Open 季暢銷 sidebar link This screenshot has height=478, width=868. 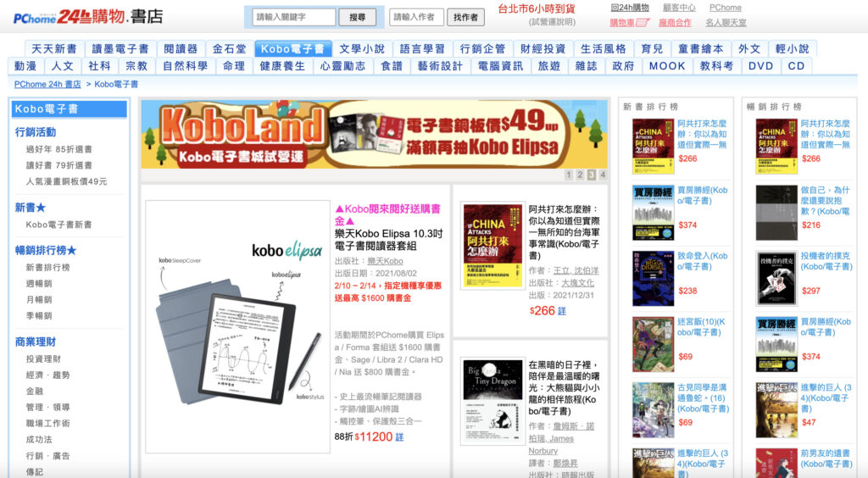pyautogui.click(x=39, y=315)
